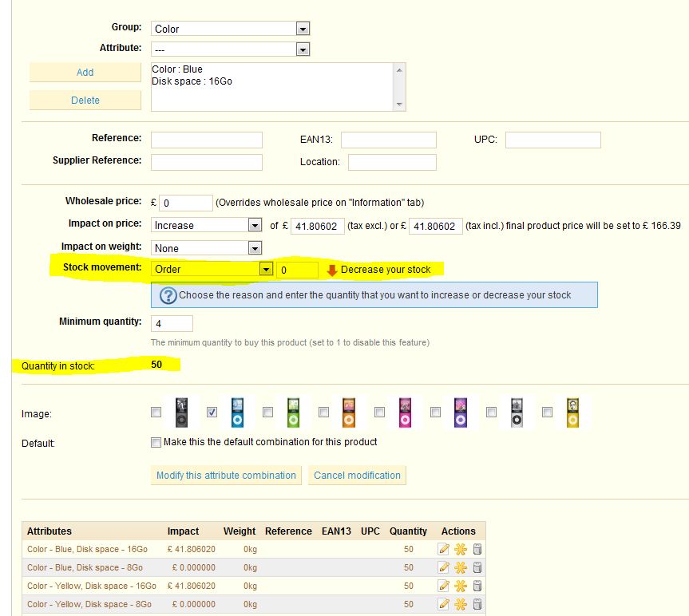Delete the Yellow 8Go combination (trash icon)
The image size is (689, 616).
click(x=477, y=604)
